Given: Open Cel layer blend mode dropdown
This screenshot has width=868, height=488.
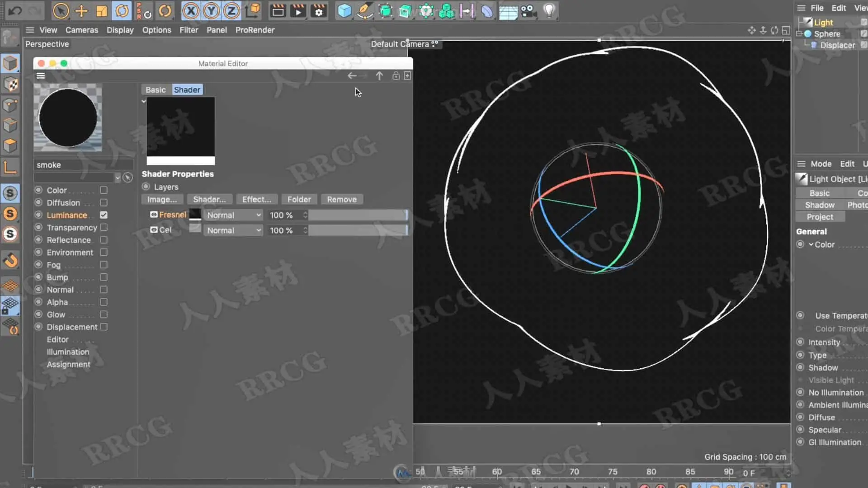Looking at the screenshot, I should (x=233, y=230).
